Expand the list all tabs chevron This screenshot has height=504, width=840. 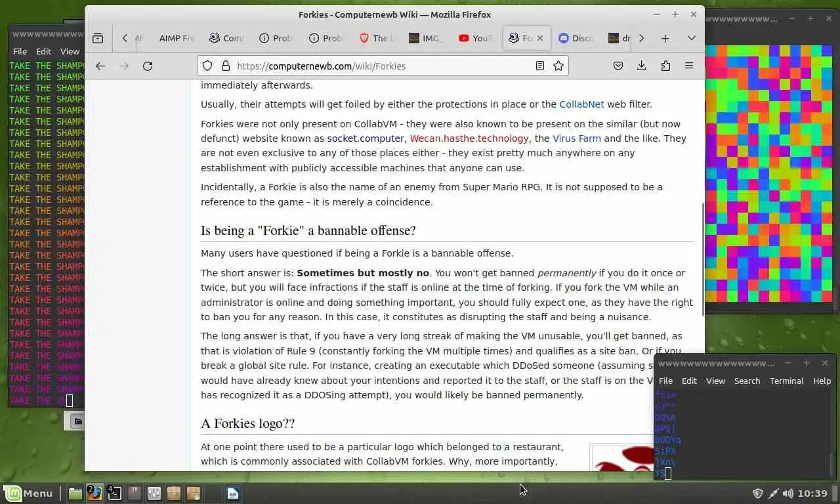tap(691, 38)
